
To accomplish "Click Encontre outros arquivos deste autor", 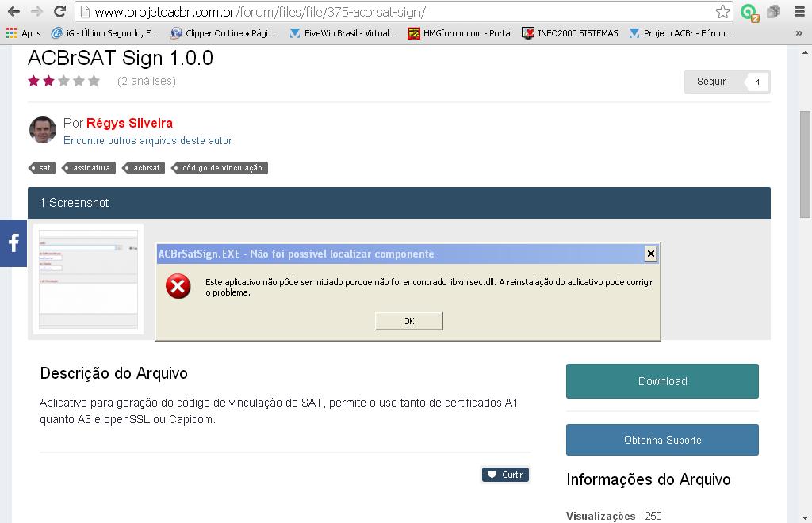I will pos(147,141).
